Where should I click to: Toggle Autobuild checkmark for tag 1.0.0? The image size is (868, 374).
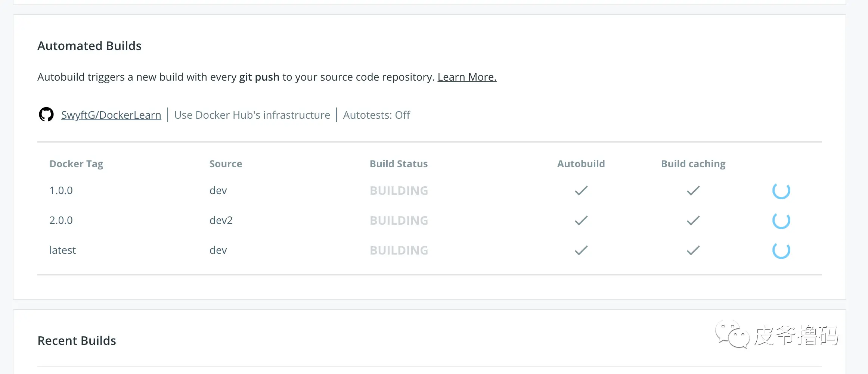pos(581,191)
